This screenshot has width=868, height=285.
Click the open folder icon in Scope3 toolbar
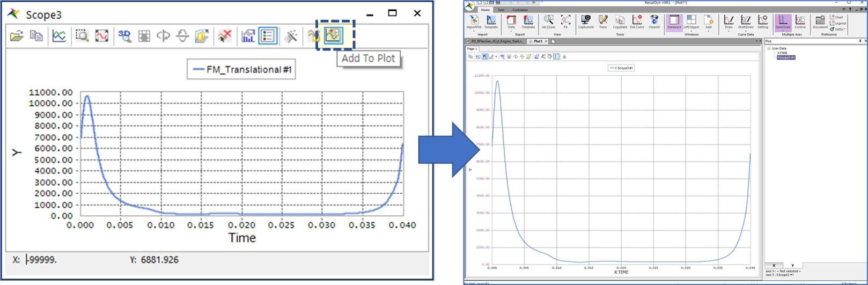pyautogui.click(x=17, y=36)
